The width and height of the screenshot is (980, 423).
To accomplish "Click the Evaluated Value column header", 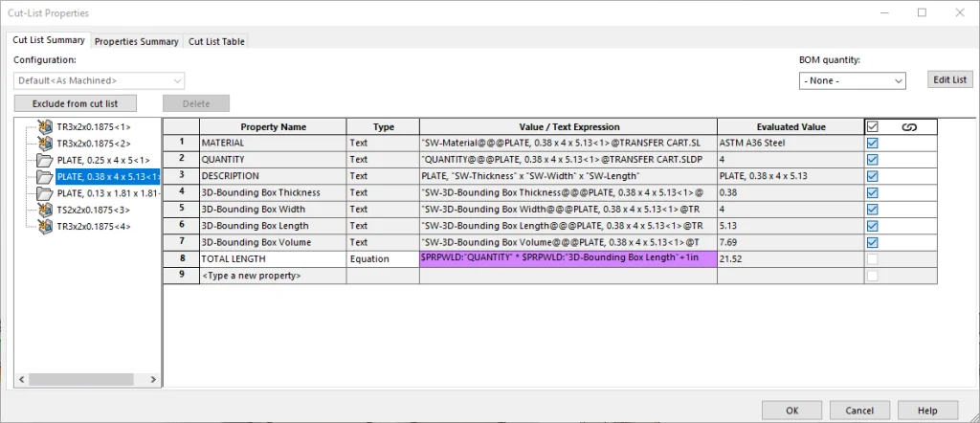I will (x=791, y=127).
